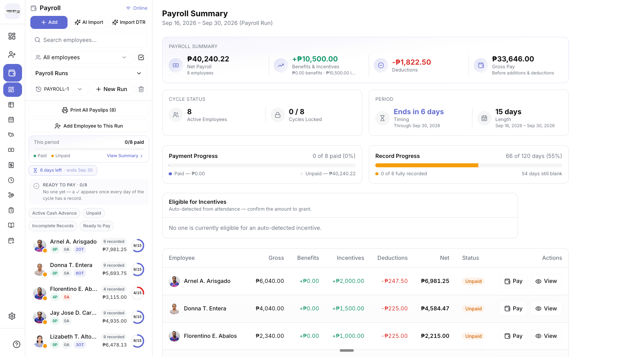Toggle the Unpaid filter chip
Image resolution: width=644 pixels, height=357 pixels.
click(94, 213)
